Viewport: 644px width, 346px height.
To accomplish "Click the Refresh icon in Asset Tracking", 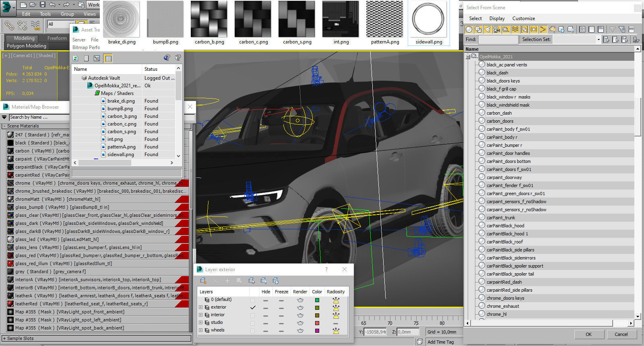I will (x=75, y=58).
